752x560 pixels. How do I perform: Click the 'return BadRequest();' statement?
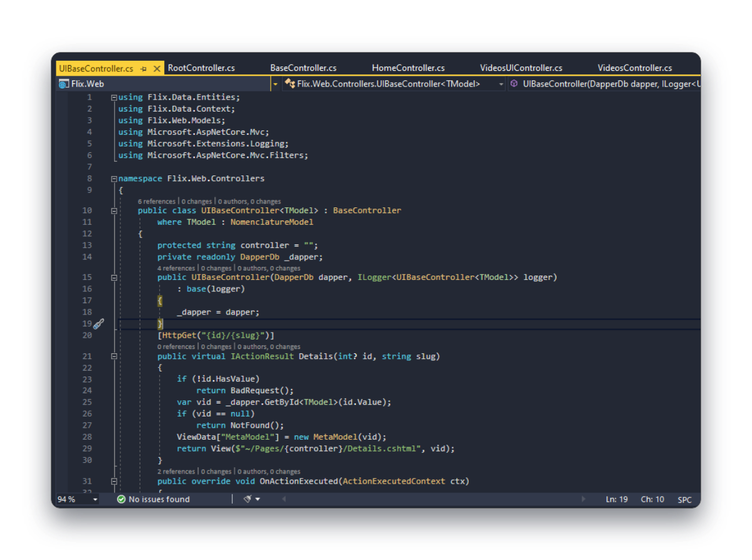(244, 390)
